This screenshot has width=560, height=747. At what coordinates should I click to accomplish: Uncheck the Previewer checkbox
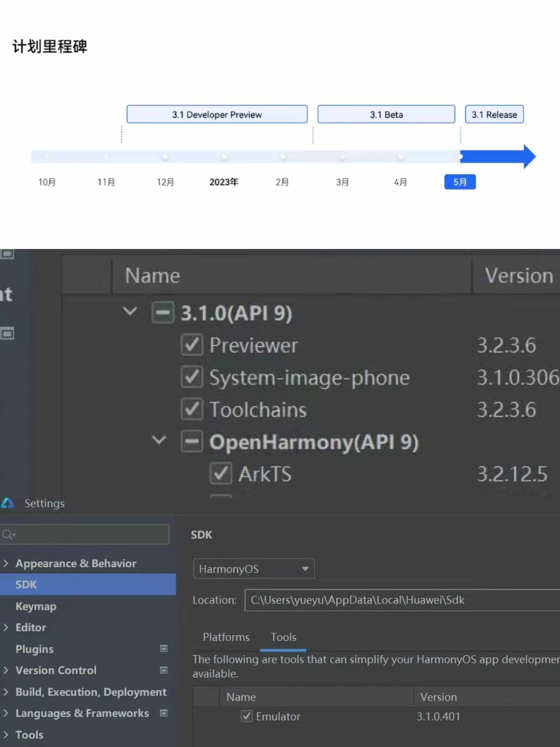coord(192,345)
